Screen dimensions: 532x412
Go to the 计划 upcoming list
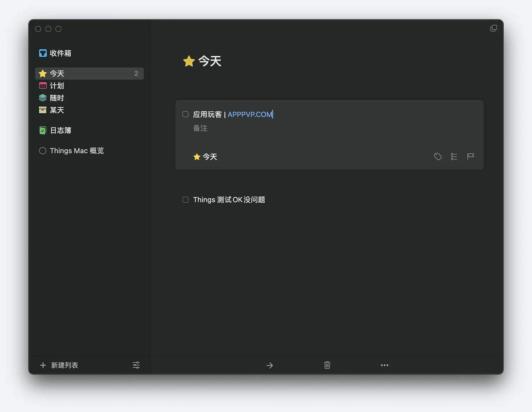57,86
